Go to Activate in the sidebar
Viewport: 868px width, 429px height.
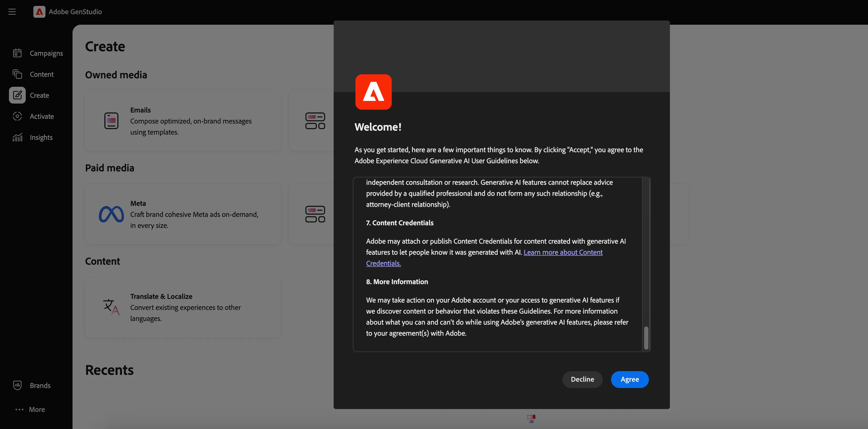point(42,116)
